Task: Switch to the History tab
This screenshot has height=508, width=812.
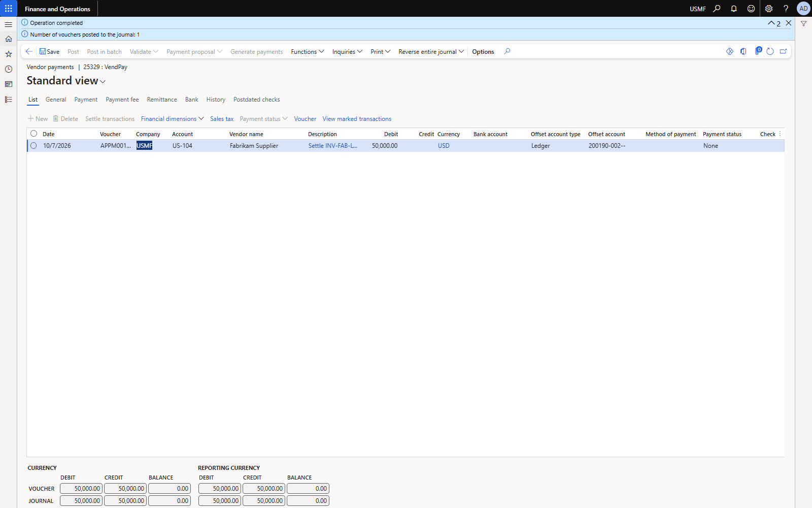Action: point(216,100)
